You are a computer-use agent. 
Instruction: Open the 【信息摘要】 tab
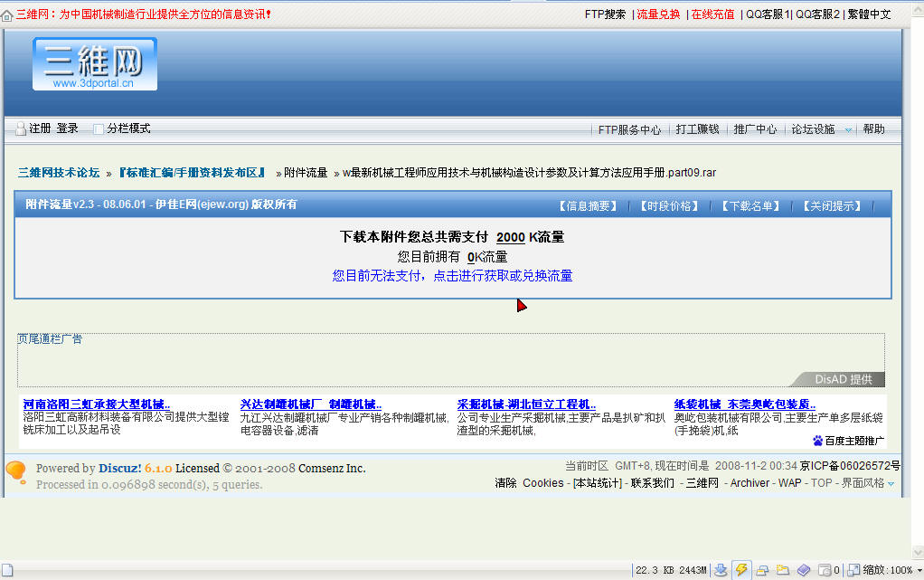click(588, 206)
